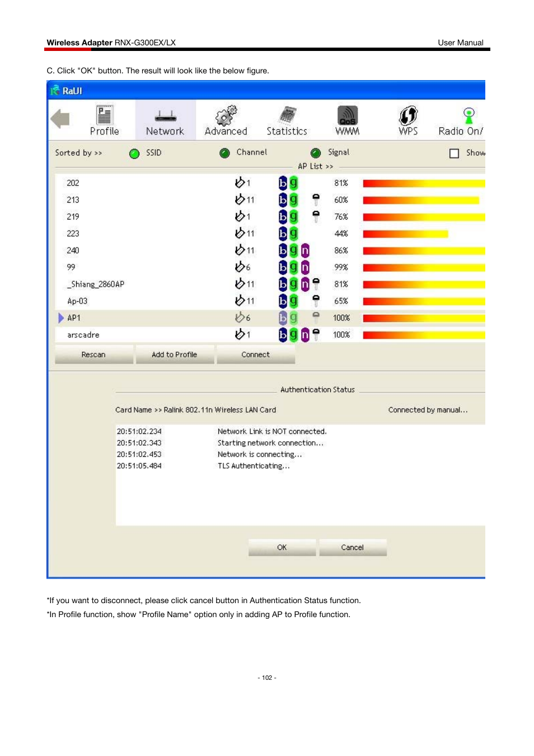534x756 pixels.
Task: Click the Card Name Ralink 802.11n text
Action: pos(195,410)
